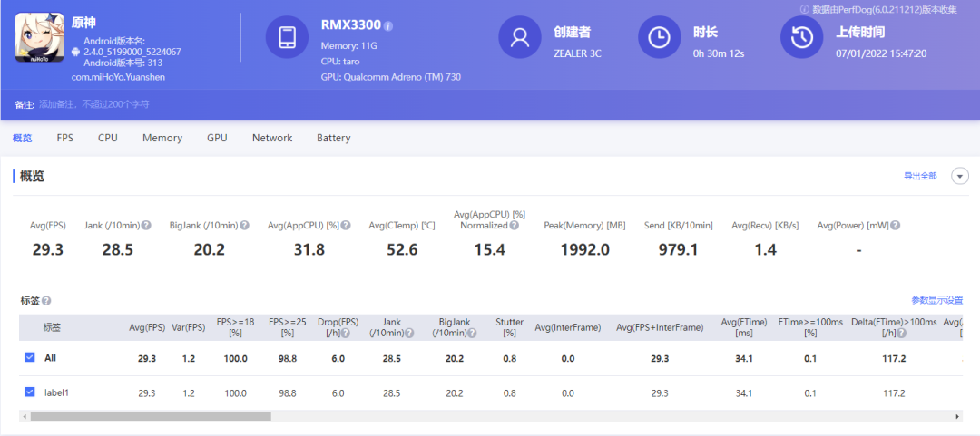
Task: Click help icon in table Jank column header
Action: [x=409, y=334]
